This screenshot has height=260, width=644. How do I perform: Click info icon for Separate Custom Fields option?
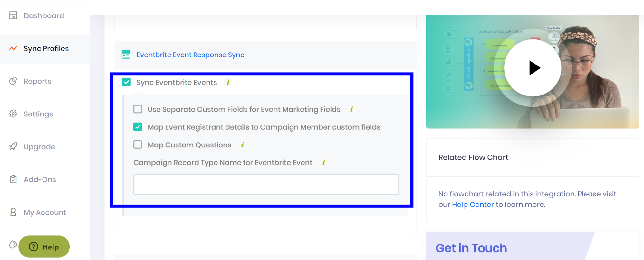tap(351, 109)
